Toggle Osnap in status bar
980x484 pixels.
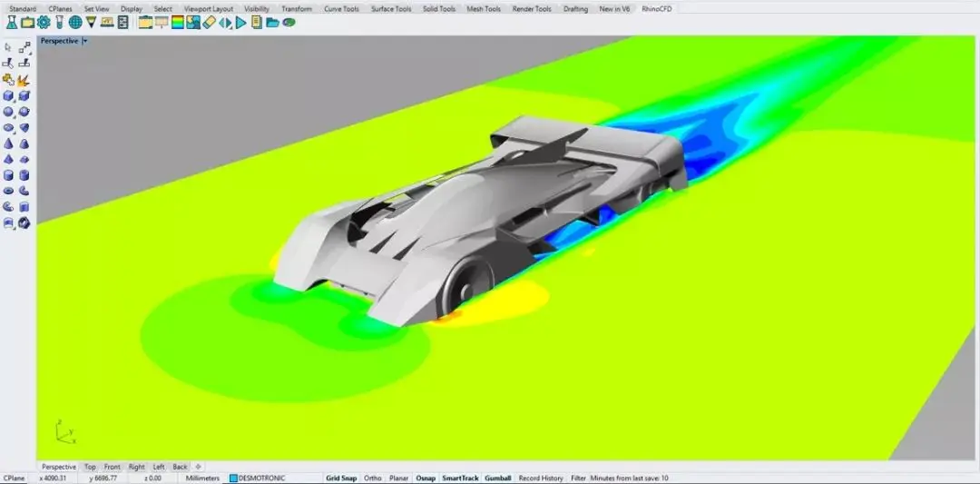(x=425, y=479)
